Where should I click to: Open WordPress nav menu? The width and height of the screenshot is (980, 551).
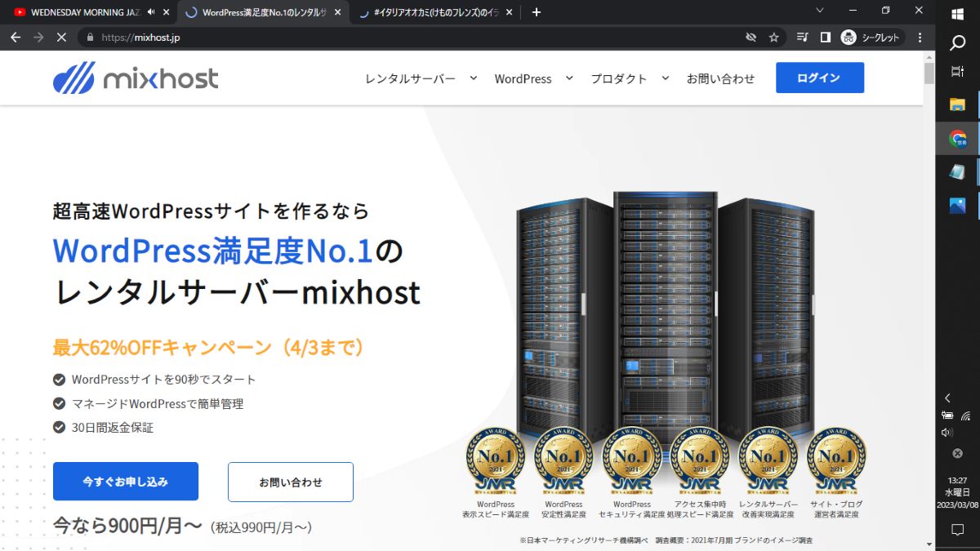pos(523,78)
